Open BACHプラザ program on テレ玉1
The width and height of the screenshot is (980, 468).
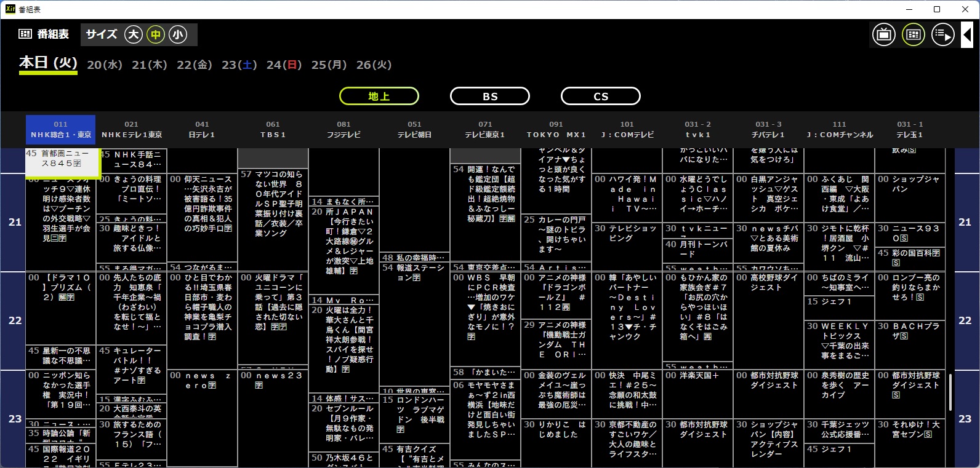pos(910,344)
